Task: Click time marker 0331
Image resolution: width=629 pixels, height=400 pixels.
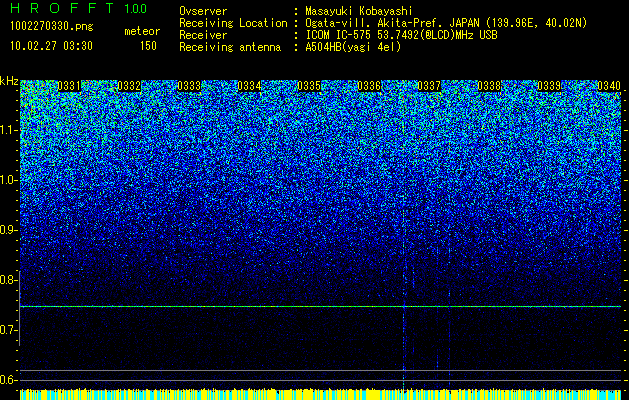Action: tap(69, 86)
